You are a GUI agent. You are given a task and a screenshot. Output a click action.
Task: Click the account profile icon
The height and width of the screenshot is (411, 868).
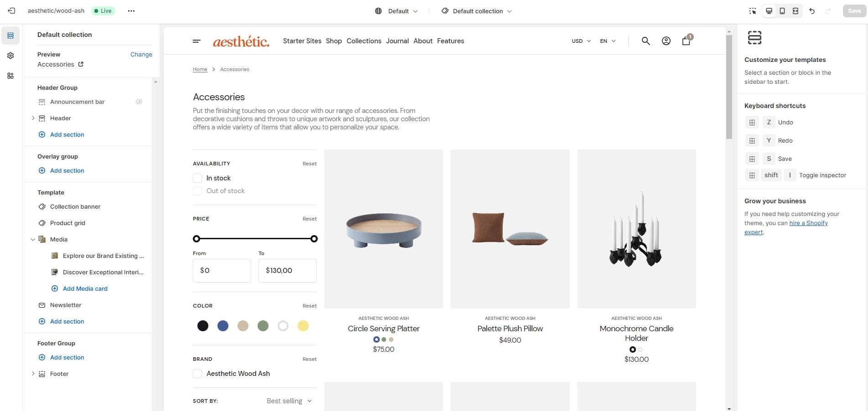tap(666, 41)
